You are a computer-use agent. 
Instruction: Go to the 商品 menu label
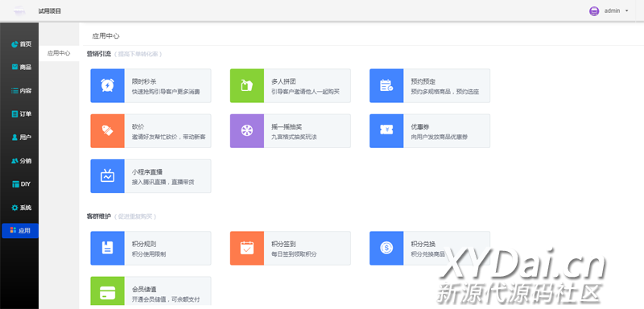(x=26, y=67)
